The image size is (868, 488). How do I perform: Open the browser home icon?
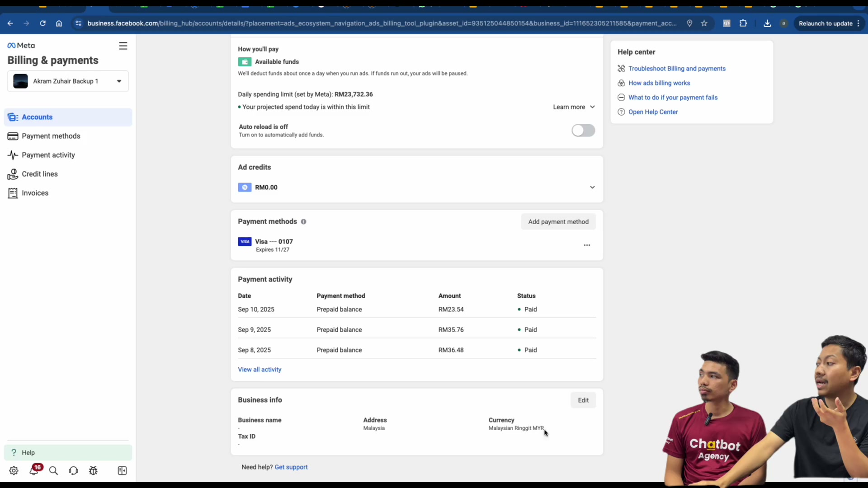click(59, 23)
